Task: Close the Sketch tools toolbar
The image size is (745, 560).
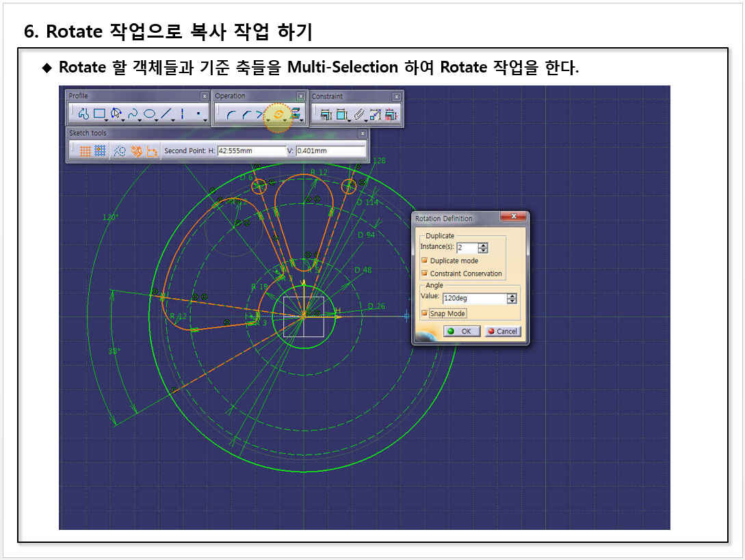Action: pyautogui.click(x=363, y=133)
